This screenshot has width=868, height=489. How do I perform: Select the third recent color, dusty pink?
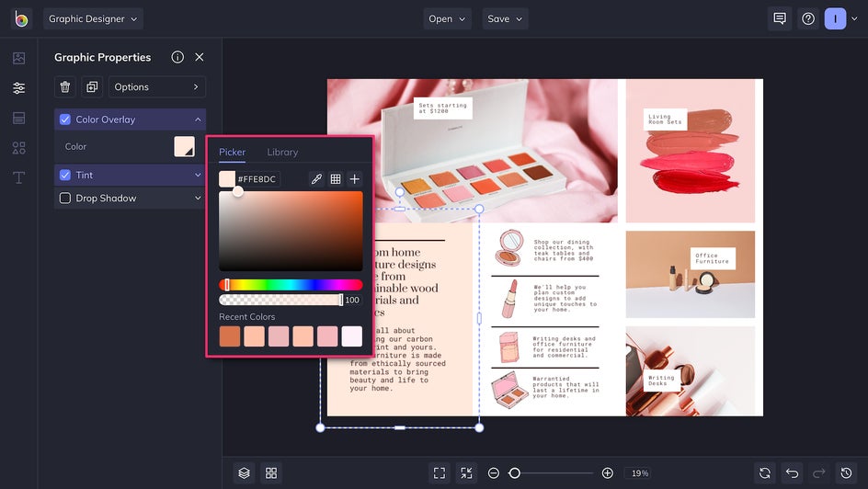coord(279,336)
